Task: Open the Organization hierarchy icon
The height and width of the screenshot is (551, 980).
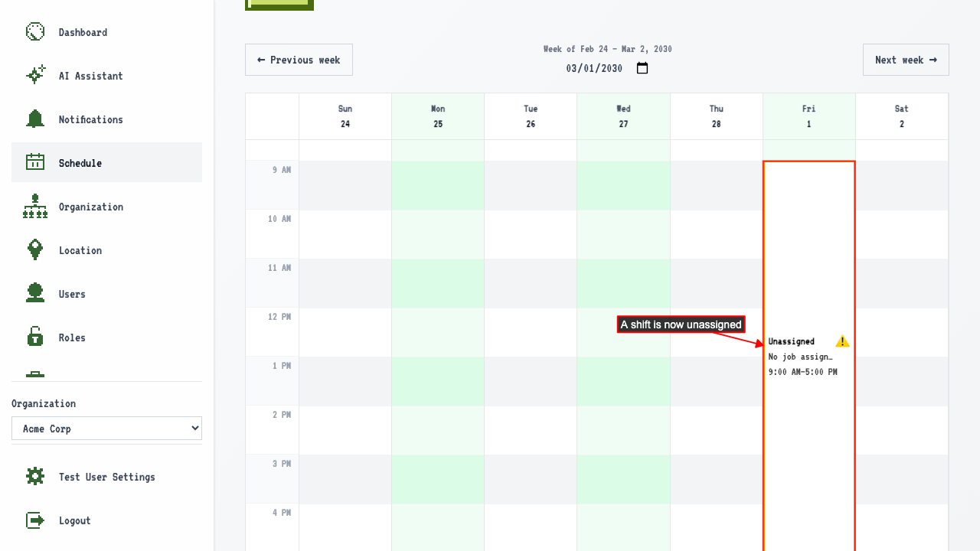Action: (x=35, y=207)
